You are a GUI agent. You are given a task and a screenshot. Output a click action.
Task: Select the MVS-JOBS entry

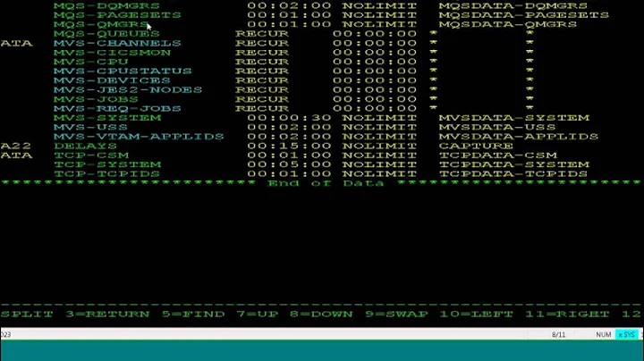pyautogui.click(x=96, y=99)
